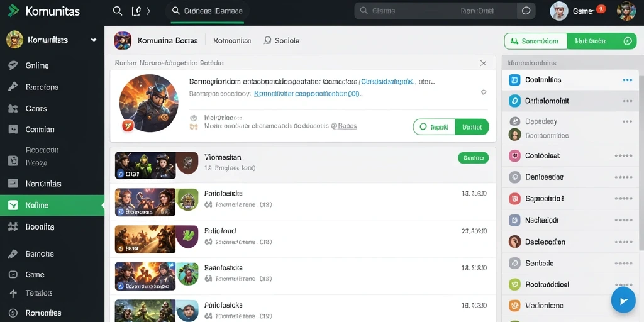Open the Coothnlitas blue panel icon
This screenshot has height=322, width=644.
pos(514,80)
